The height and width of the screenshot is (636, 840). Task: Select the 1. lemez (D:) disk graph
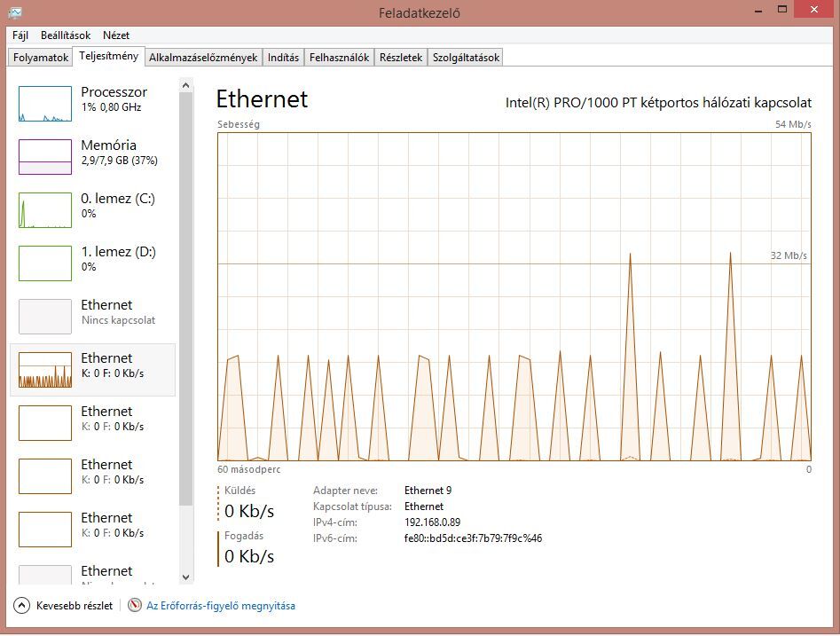[45, 263]
